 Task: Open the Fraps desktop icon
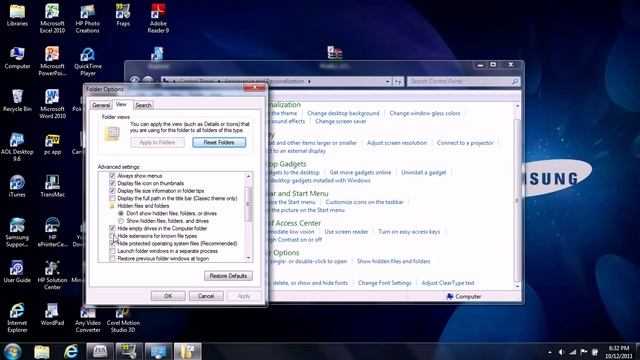tap(123, 16)
